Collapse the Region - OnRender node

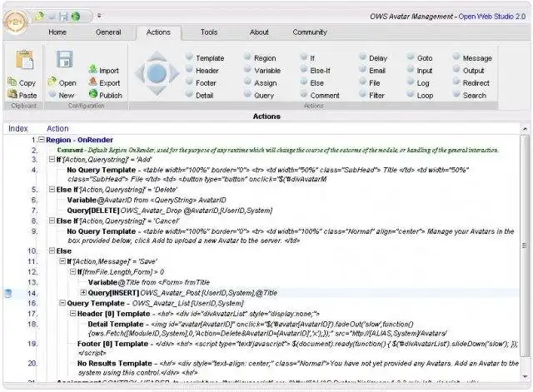point(42,139)
